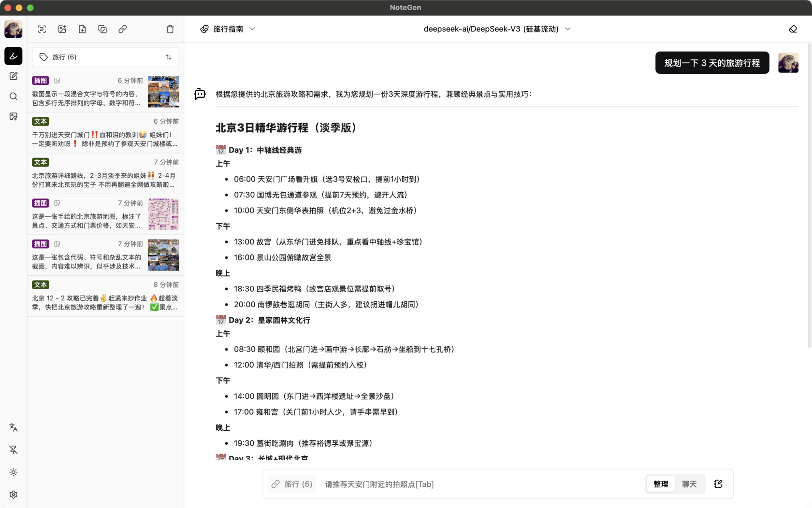
Task: Toggle the theme brightness icon
Action: [13, 472]
